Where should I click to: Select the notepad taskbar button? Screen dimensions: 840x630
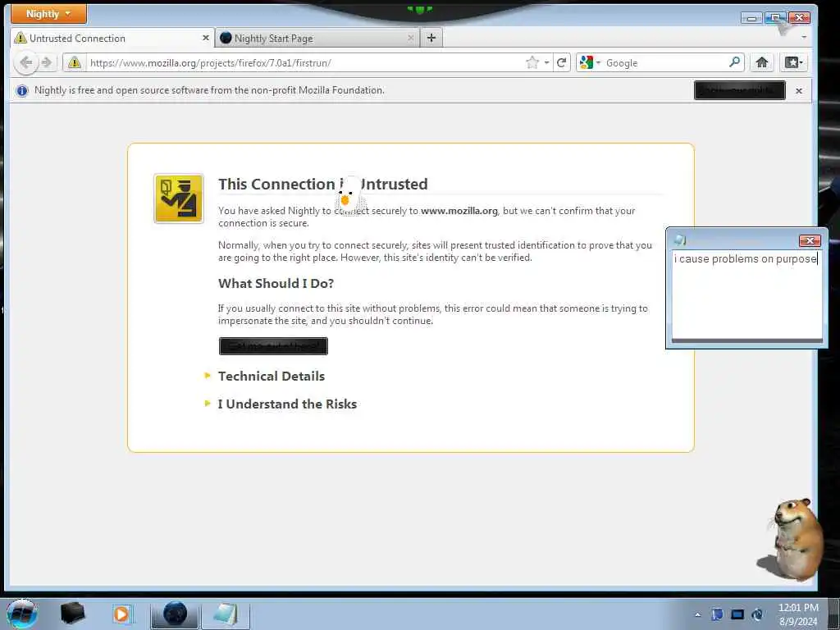pos(226,614)
